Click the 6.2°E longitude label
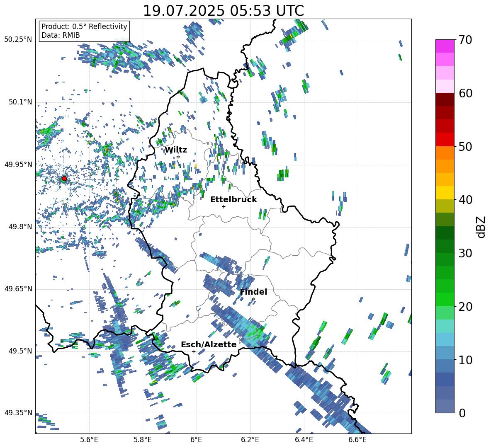This screenshot has height=448, width=491. [250, 440]
